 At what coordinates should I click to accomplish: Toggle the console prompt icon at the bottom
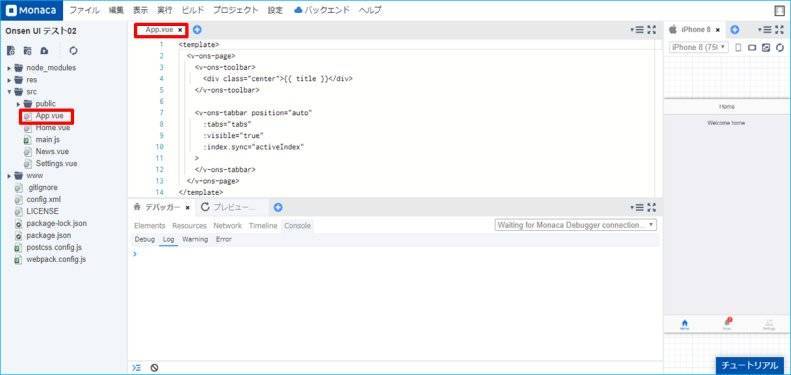pos(136,368)
